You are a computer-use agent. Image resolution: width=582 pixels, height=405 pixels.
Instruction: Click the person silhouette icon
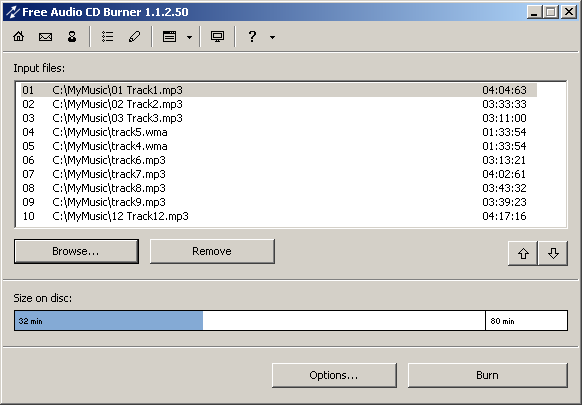(x=72, y=36)
